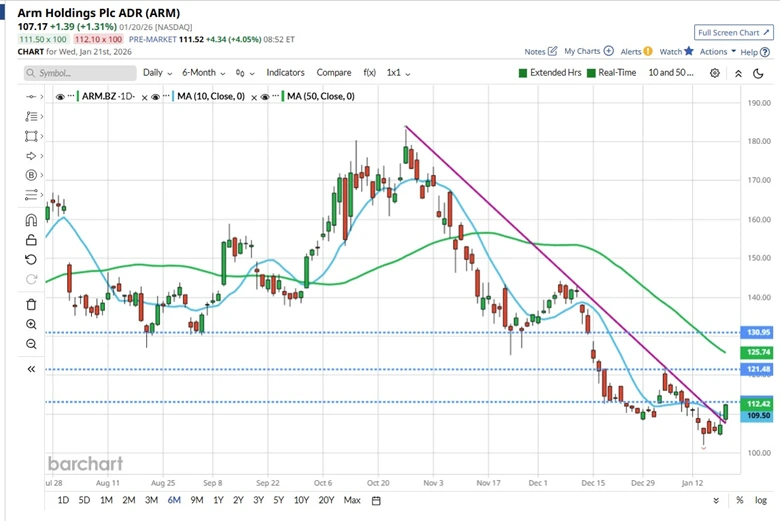Redo the chart action
Viewport: 780px width, 521px height.
(x=31, y=279)
